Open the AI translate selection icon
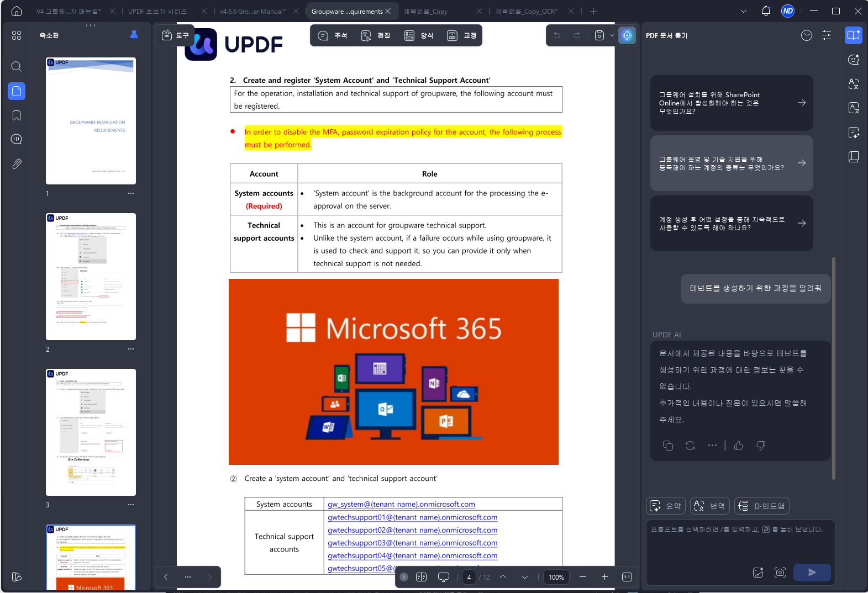Image resolution: width=868 pixels, height=593 pixels. tap(854, 84)
